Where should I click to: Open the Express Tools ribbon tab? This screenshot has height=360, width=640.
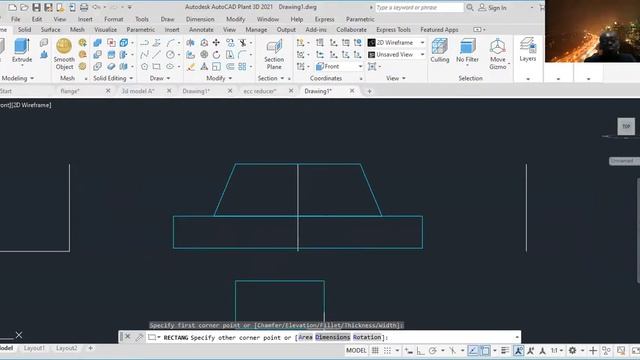tap(393, 29)
